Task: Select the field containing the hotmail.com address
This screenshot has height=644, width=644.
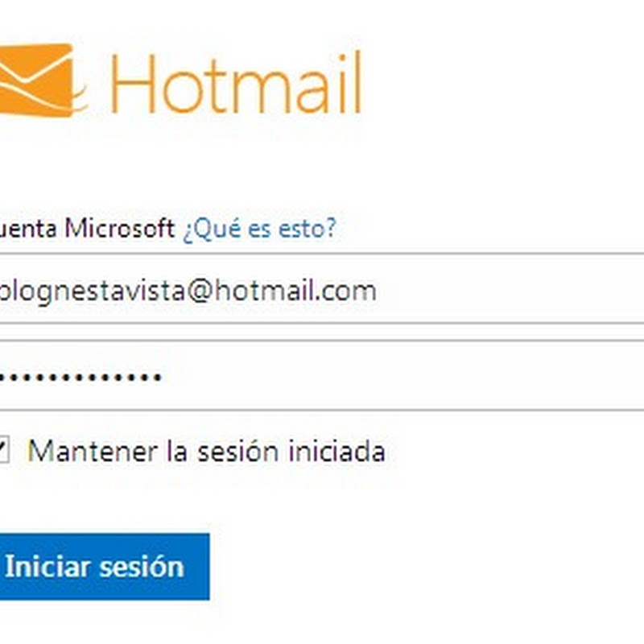Action: (322, 290)
